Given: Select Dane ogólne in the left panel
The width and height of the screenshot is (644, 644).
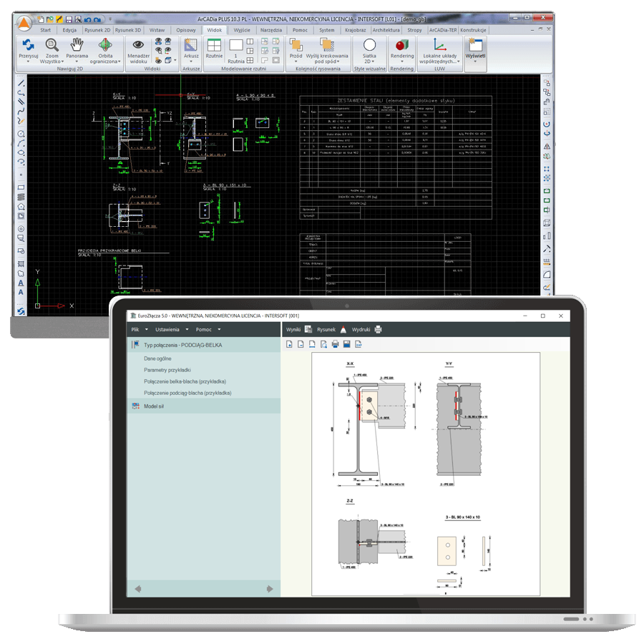Looking at the screenshot, I should point(157,358).
